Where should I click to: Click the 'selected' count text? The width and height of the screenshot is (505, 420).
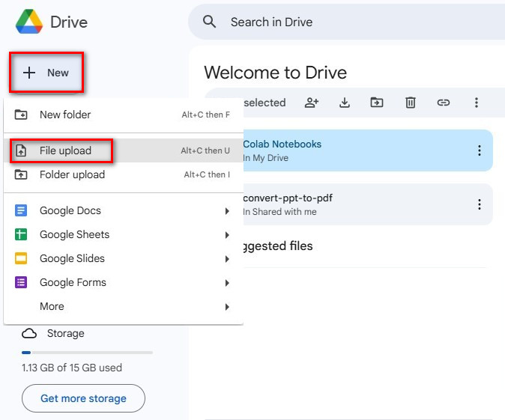pyautogui.click(x=264, y=103)
